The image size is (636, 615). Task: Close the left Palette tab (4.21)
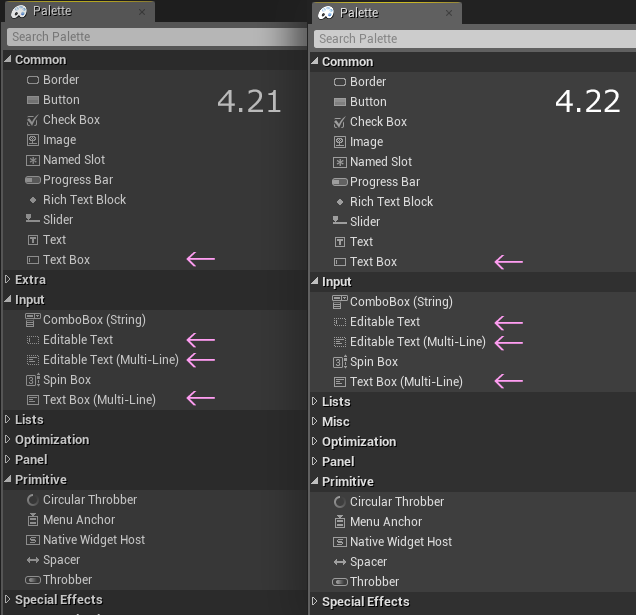tap(142, 12)
